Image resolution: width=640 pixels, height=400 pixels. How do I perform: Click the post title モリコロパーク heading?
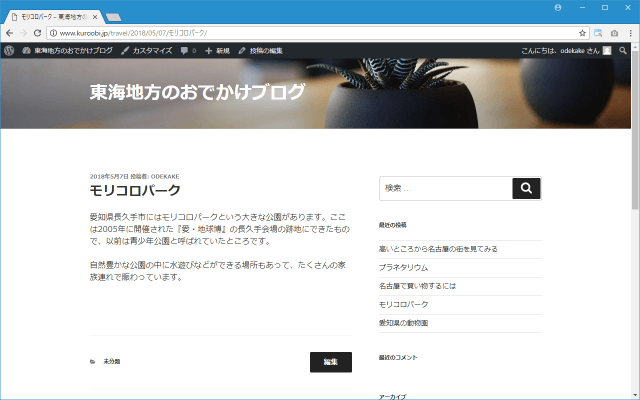pyautogui.click(x=135, y=190)
